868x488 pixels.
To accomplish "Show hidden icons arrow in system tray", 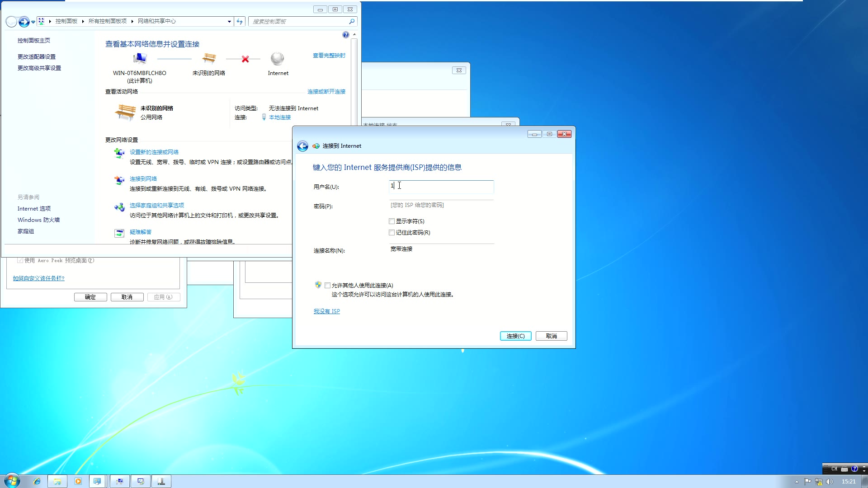I will click(x=797, y=482).
